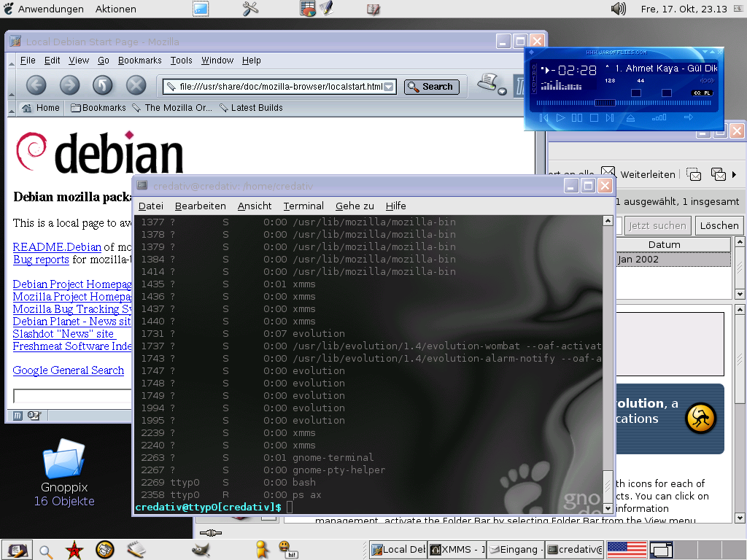
Task: Open The Mozilla Or... bookmark
Action: click(x=172, y=108)
